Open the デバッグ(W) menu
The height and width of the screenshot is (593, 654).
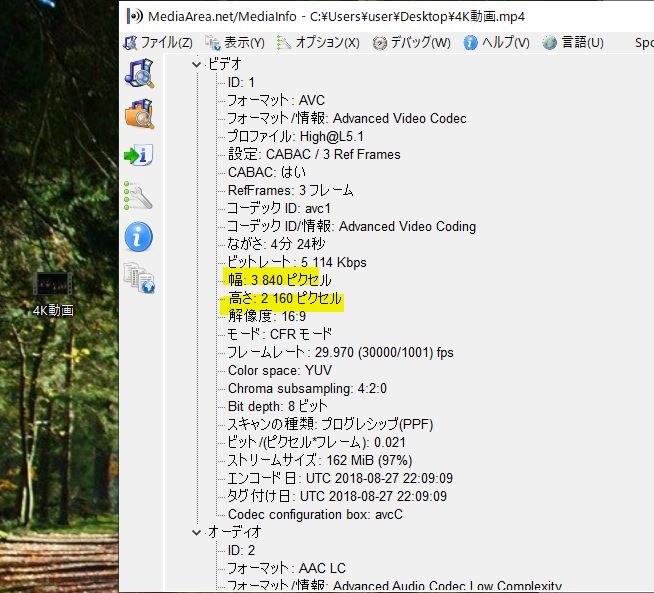pyautogui.click(x=411, y=43)
